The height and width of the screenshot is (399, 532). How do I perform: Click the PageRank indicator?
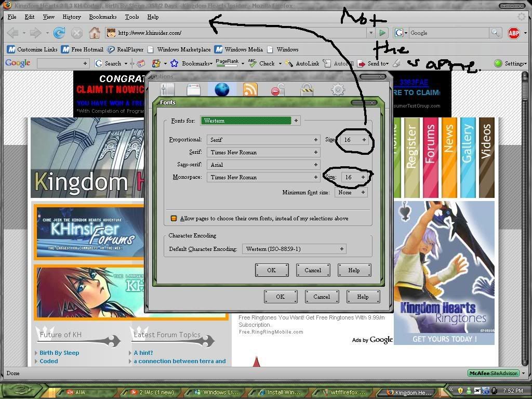[x=227, y=63]
